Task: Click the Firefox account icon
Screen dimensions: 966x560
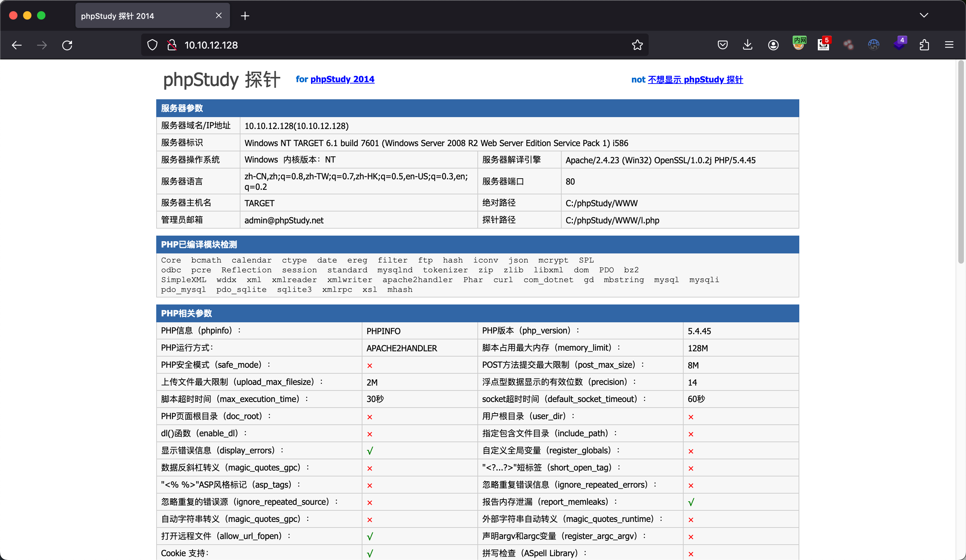Action: pyautogui.click(x=773, y=45)
